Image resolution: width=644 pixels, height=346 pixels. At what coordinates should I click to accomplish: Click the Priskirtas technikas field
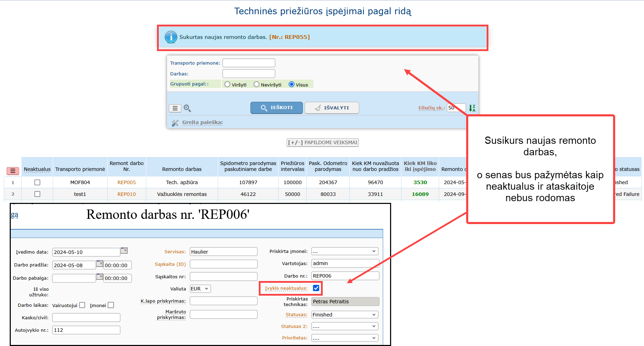345,302
